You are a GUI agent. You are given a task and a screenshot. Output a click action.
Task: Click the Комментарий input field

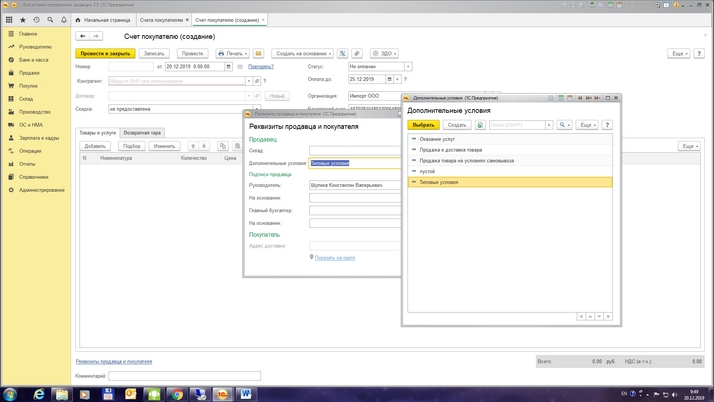click(184, 376)
